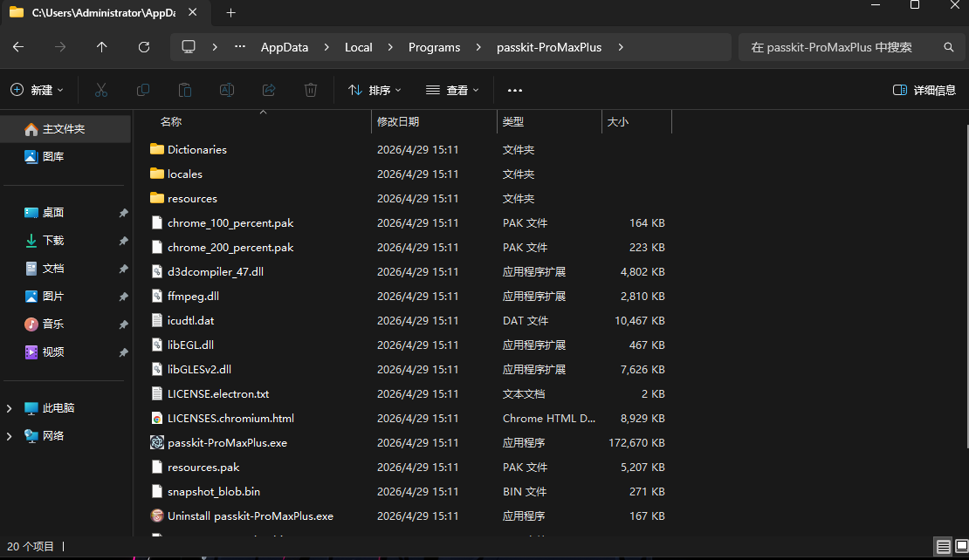The width and height of the screenshot is (969, 560).
Task: Open the three-dot more options menu
Action: (x=515, y=90)
